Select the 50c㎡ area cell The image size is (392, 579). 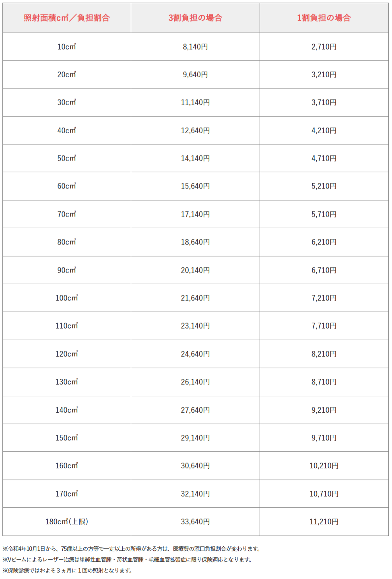coord(67,158)
